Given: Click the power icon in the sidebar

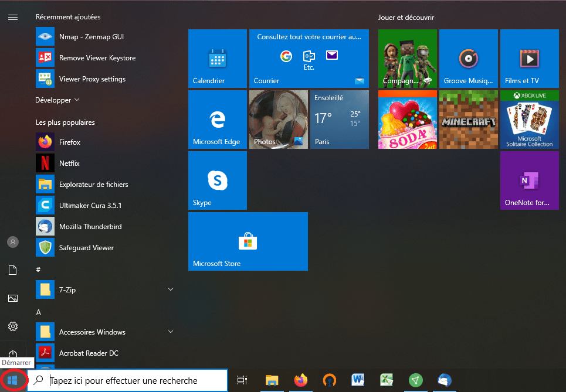Looking at the screenshot, I should 13,353.
